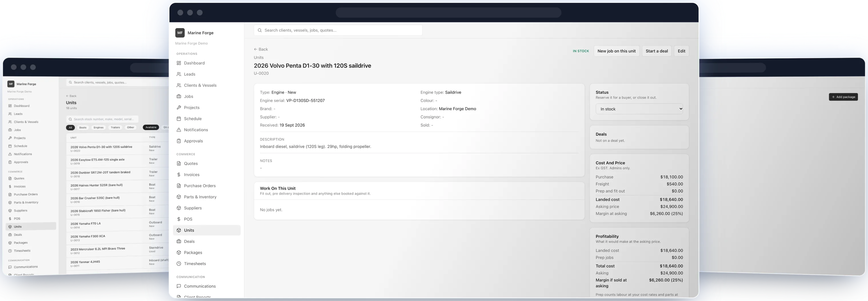Screen dimensions: 868x301
Task: Open the 2023 Mercruiser 6.2L MPI Bravo Three row
Action: [118, 250]
